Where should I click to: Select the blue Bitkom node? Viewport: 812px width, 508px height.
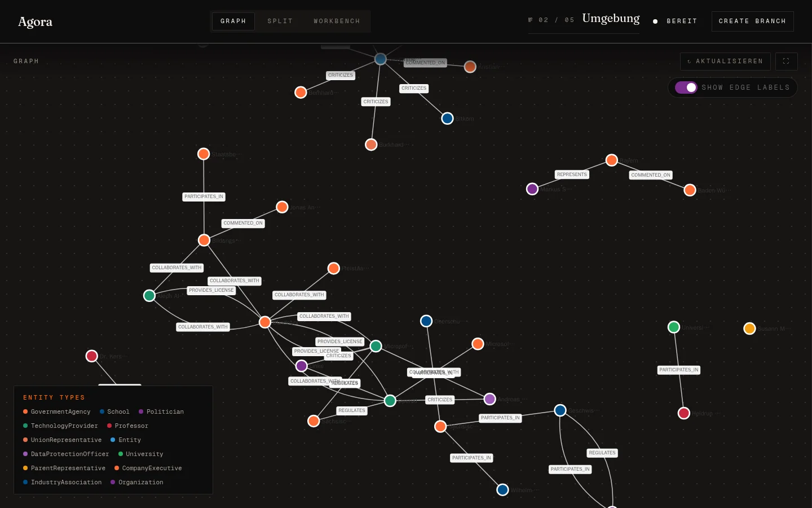tap(447, 119)
